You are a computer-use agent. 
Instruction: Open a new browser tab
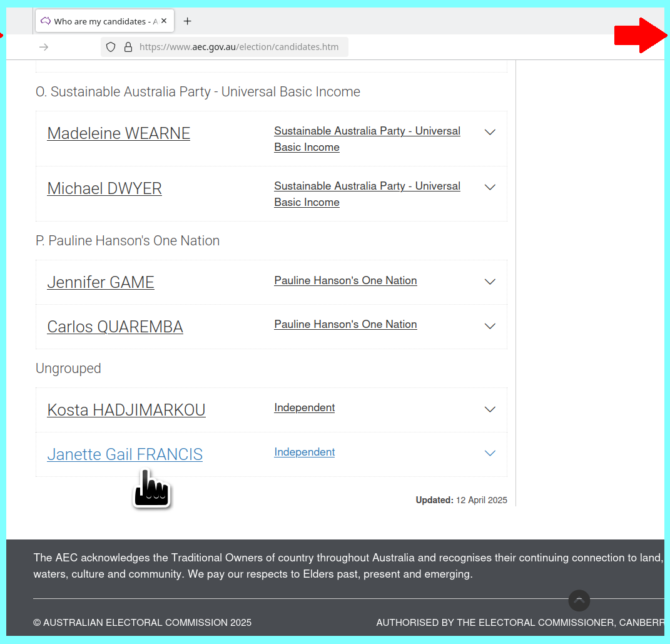[x=187, y=21]
